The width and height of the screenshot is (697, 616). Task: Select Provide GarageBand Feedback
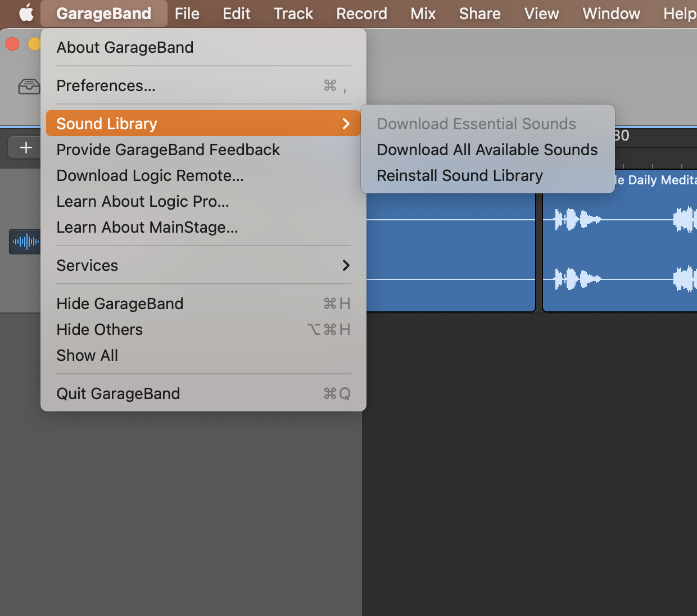(x=203, y=150)
